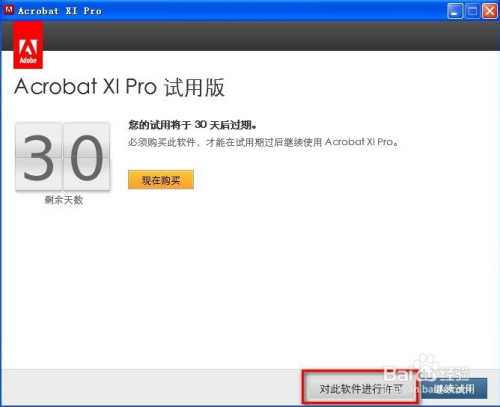The image size is (500, 407).
Task: Click text starting '必须购买此软件'
Action: click(x=263, y=142)
